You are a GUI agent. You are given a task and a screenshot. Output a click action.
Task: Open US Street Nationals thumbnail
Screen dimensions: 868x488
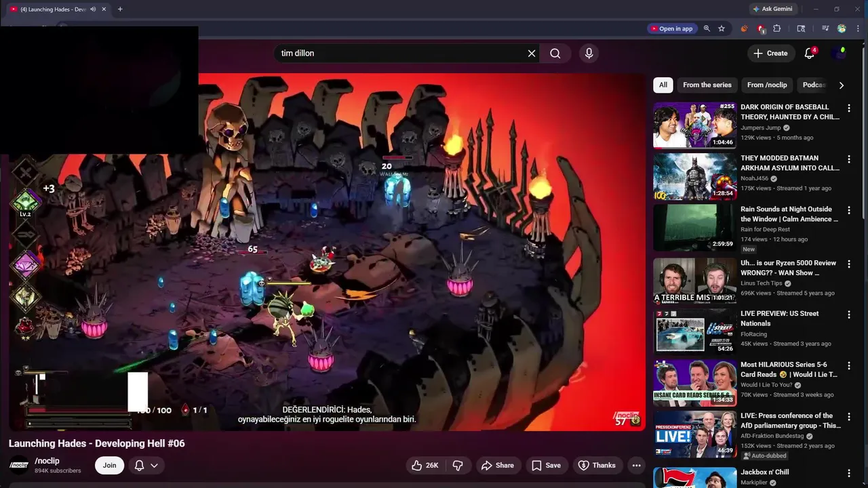pos(695,331)
